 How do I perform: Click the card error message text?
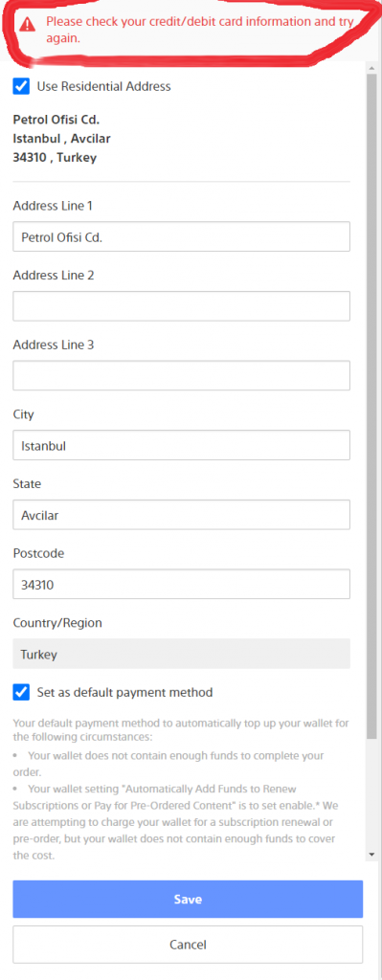pos(200,30)
